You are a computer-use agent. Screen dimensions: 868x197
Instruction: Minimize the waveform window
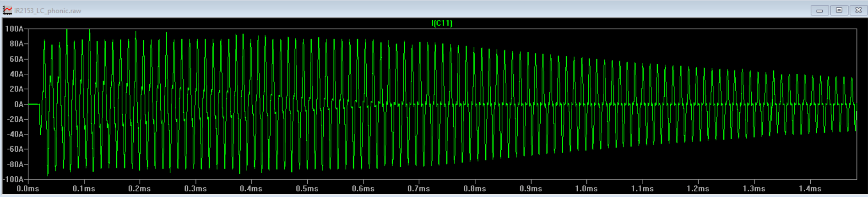[819, 10]
